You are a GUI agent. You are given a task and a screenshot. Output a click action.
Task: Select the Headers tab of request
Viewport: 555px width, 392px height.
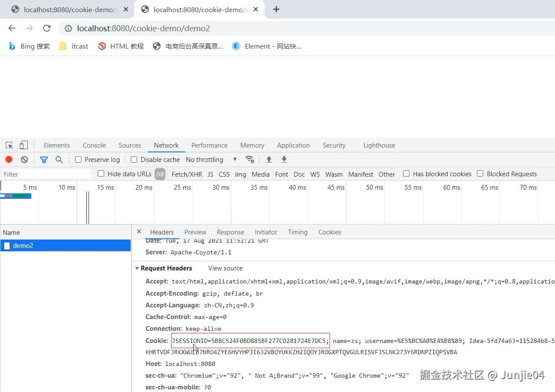click(162, 232)
